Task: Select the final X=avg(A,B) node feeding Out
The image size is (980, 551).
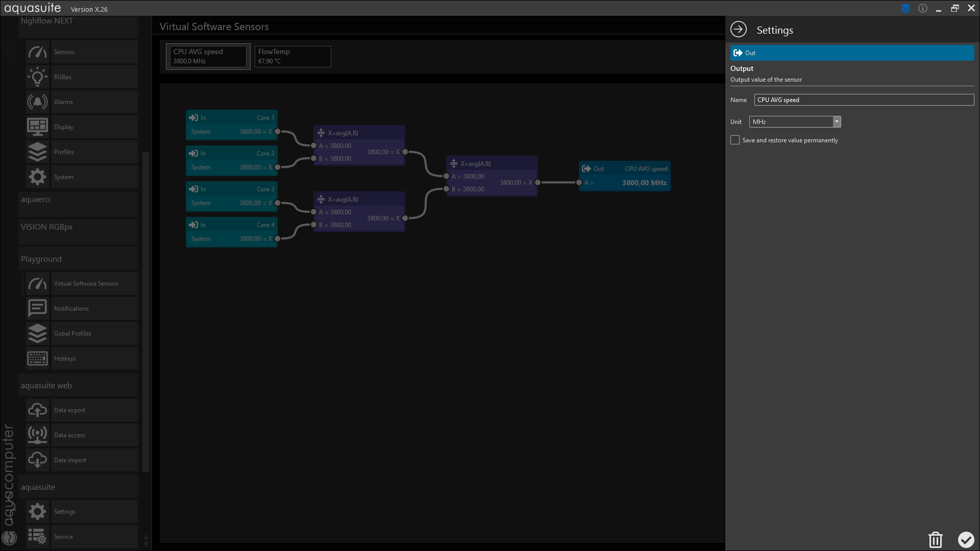Action: (492, 176)
